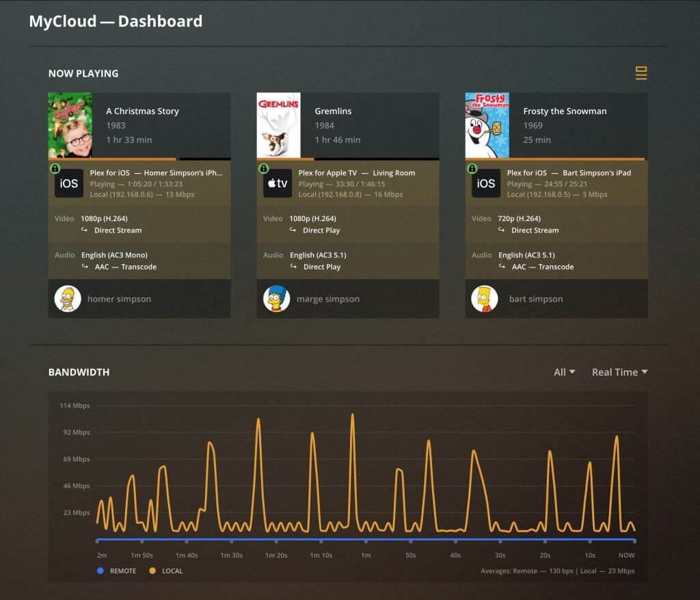This screenshot has width=700, height=600.
Task: Click the green lock icon on Gremlins stream
Action: tap(264, 168)
